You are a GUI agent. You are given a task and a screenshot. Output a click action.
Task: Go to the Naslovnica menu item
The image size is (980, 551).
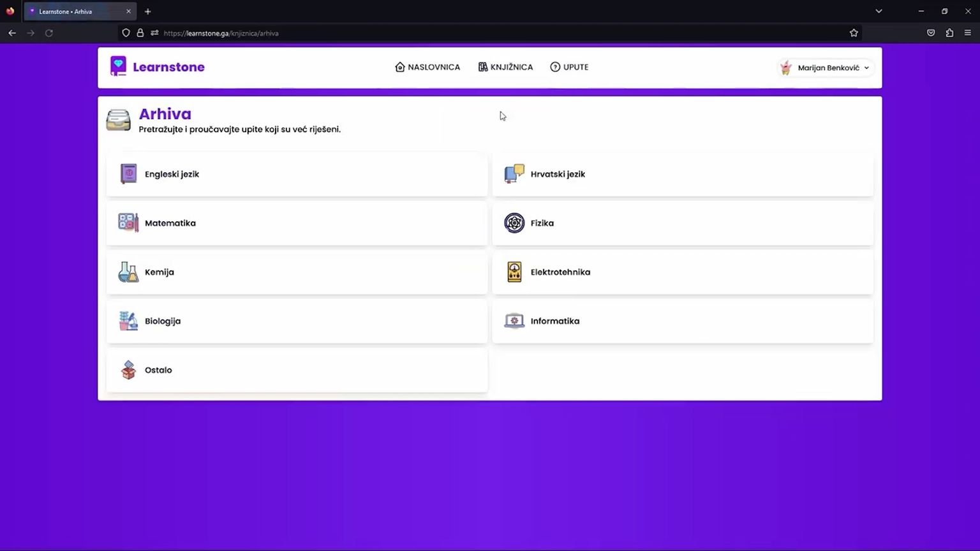coord(427,67)
